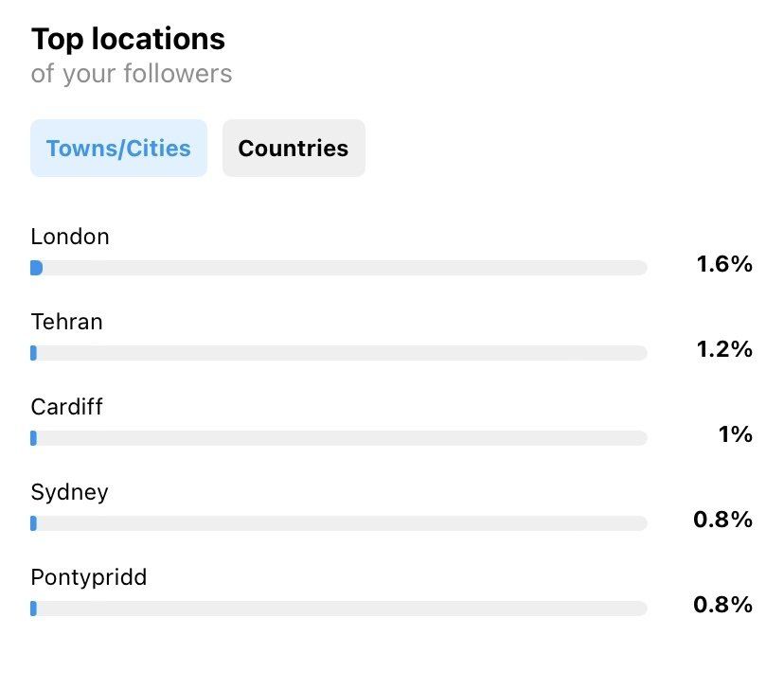Select the Sydney location label
The width and height of the screenshot is (784, 688).
(x=69, y=492)
